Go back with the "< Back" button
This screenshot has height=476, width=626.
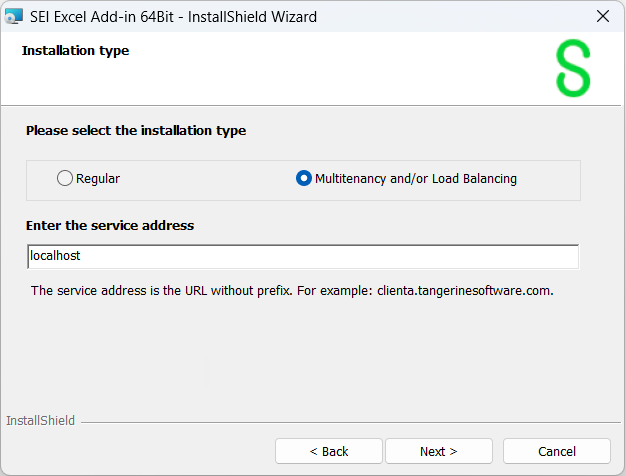[x=329, y=451]
